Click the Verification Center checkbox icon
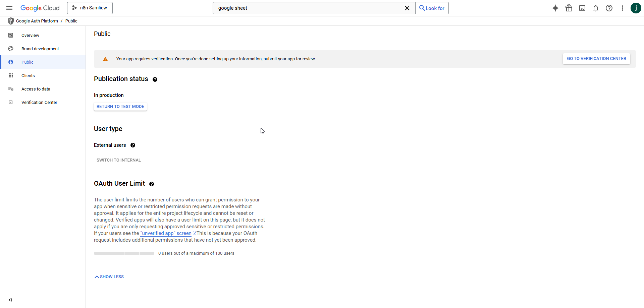 [x=11, y=102]
